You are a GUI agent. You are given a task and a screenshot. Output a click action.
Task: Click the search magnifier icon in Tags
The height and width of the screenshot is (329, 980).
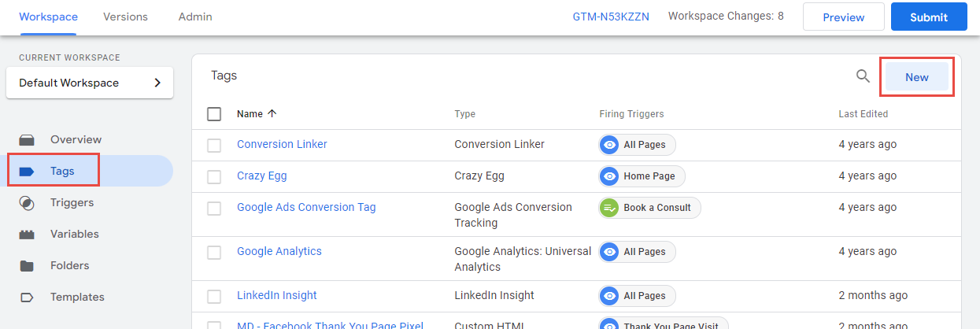click(863, 76)
